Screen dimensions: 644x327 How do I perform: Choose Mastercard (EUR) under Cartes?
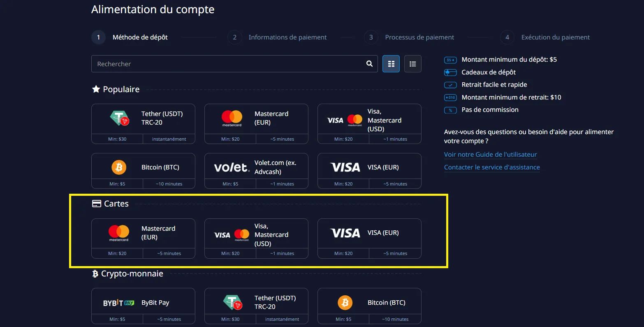point(143,239)
